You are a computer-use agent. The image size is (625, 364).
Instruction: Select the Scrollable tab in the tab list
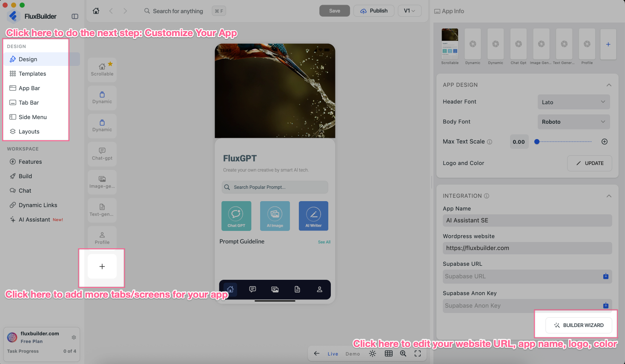click(x=102, y=70)
